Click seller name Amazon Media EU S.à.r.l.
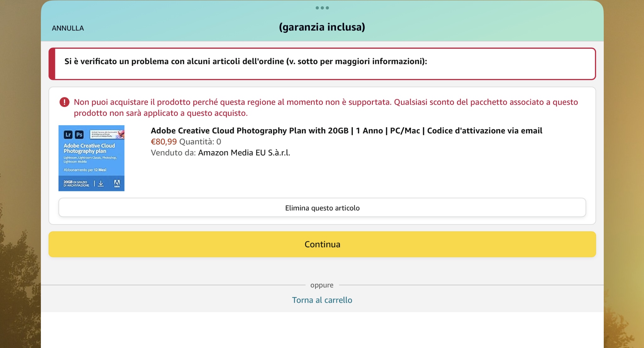 (244, 153)
